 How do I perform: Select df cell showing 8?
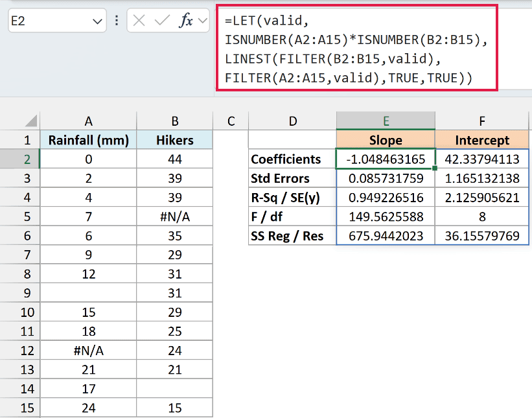click(x=482, y=216)
